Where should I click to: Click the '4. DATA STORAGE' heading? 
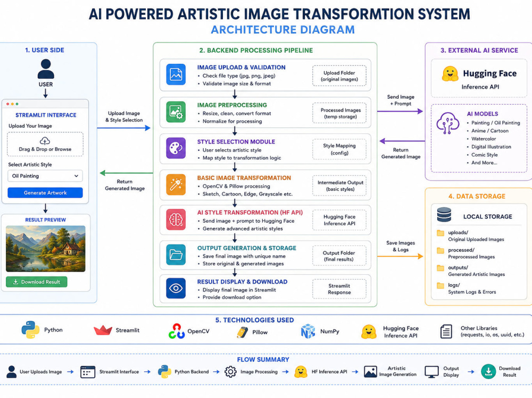click(477, 196)
